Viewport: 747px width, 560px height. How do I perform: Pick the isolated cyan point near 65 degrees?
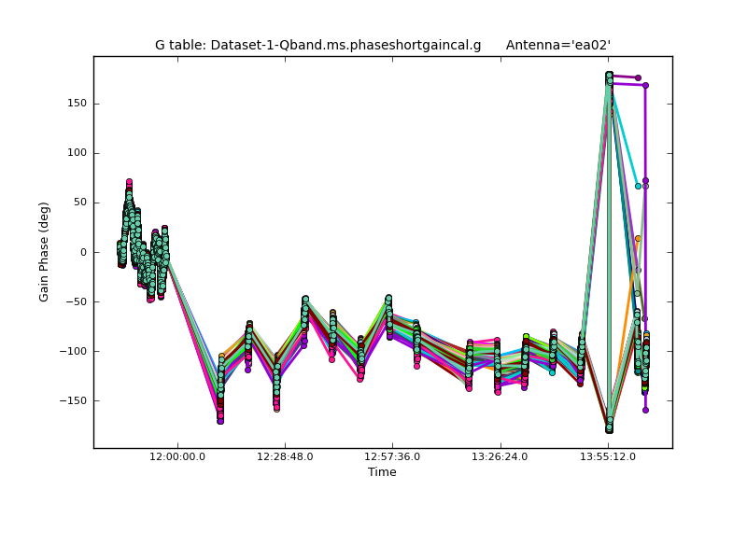[638, 186]
